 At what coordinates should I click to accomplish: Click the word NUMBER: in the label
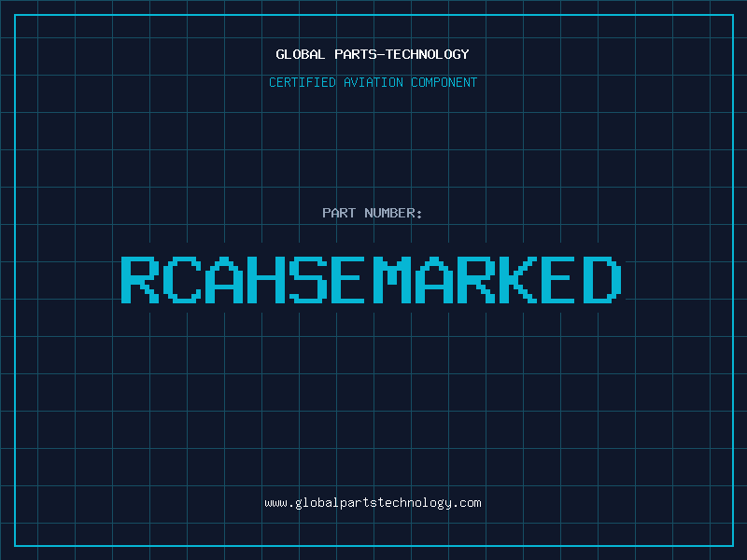[393, 213]
